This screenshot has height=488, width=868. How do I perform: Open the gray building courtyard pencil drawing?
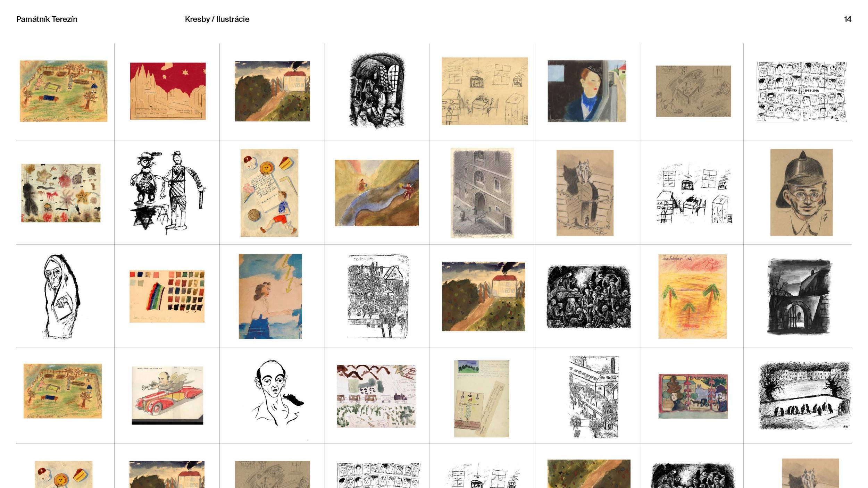click(482, 193)
